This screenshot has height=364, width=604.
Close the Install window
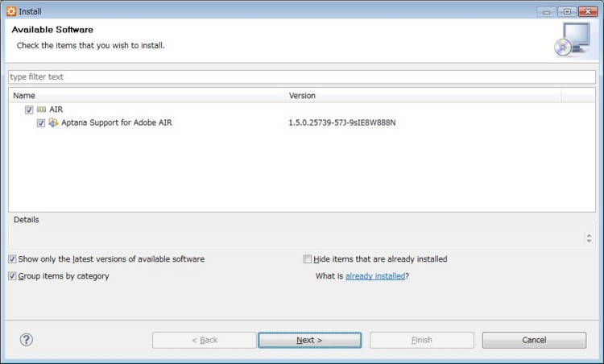point(588,11)
